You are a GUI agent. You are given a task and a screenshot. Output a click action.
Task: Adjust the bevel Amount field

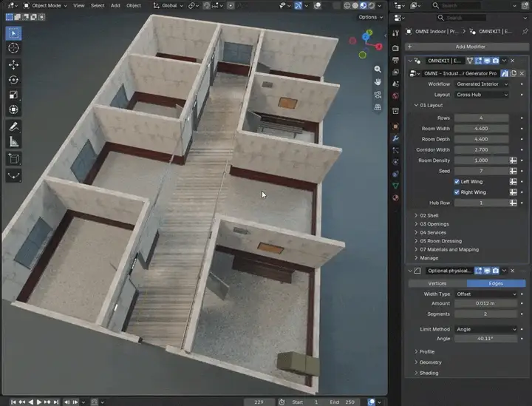tap(486, 303)
